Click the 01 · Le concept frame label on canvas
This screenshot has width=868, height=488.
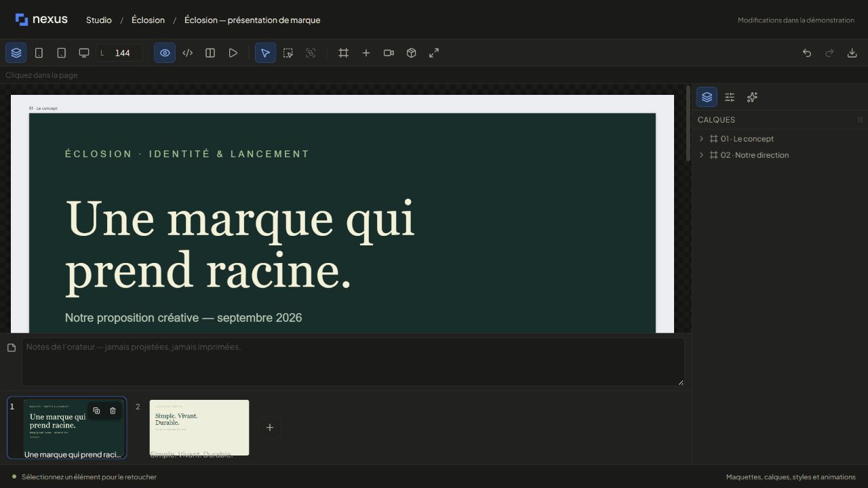point(43,108)
